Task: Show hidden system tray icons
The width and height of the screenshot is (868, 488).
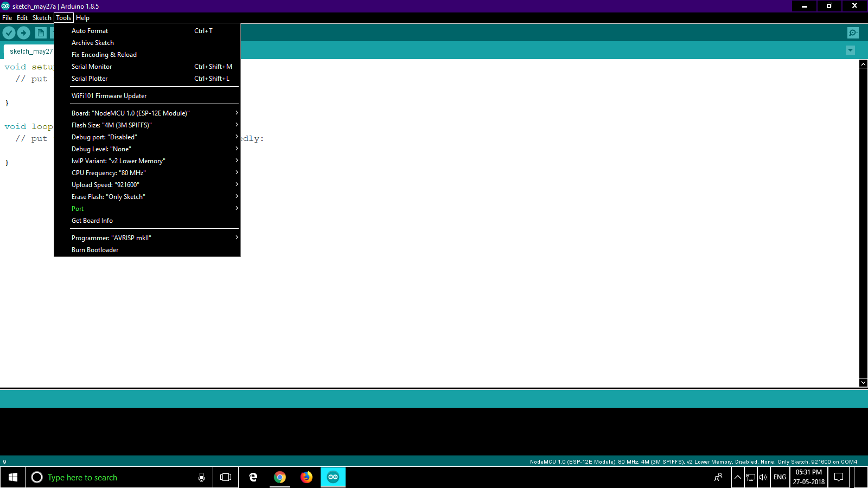Action: click(x=738, y=477)
